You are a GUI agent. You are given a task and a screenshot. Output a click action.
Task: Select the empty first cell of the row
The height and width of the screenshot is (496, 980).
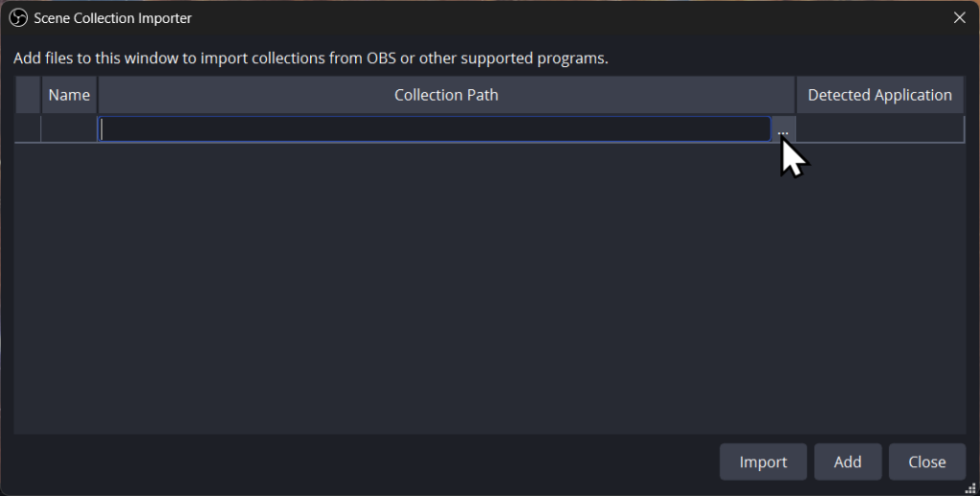pyautogui.click(x=28, y=129)
